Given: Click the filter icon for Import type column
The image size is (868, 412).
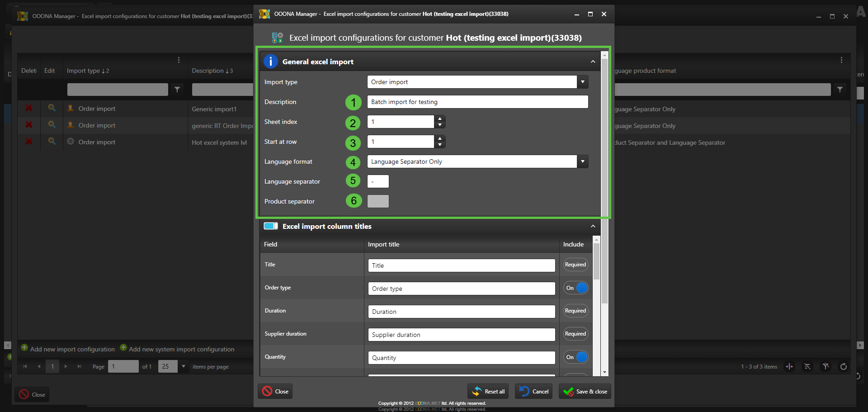Looking at the screenshot, I should pyautogui.click(x=177, y=90).
